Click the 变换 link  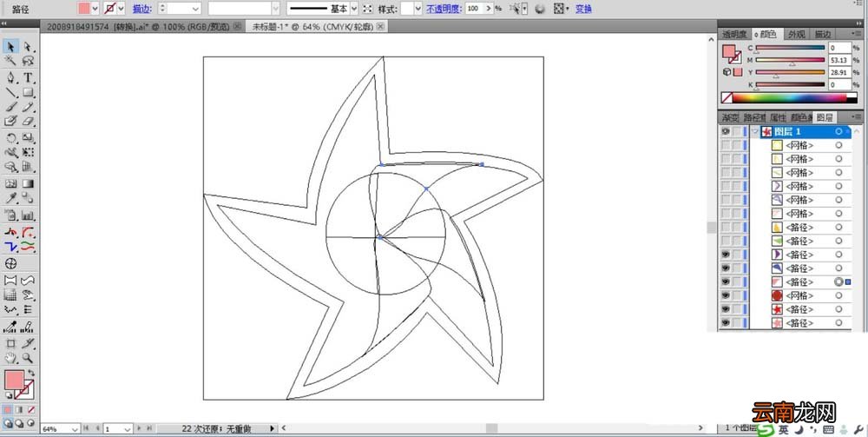[x=583, y=9]
